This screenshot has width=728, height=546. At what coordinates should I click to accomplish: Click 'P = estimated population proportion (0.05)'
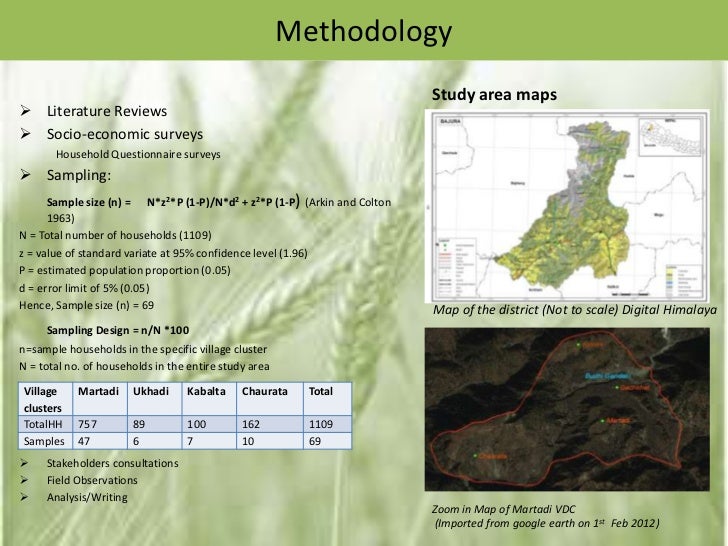(125, 270)
